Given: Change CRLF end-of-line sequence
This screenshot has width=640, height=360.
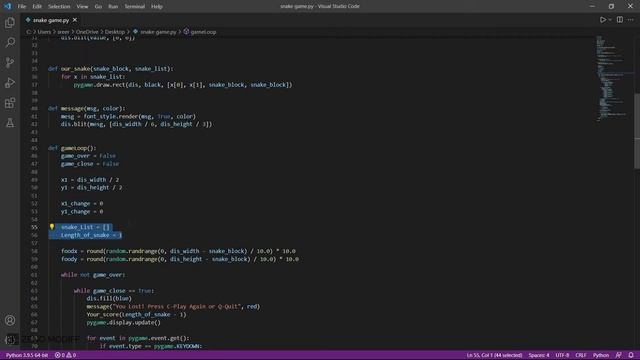Looking at the screenshot, I should tap(580, 355).
